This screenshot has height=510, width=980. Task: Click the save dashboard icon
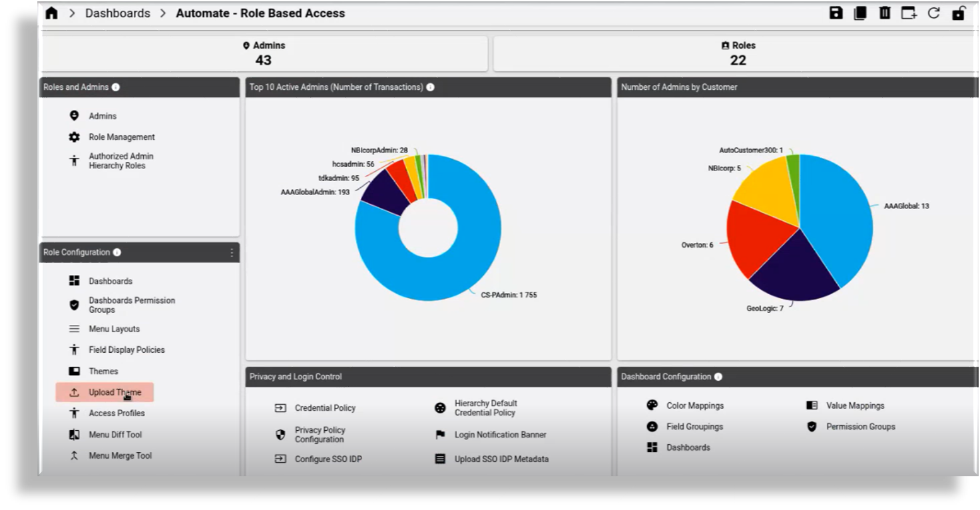coord(836,13)
